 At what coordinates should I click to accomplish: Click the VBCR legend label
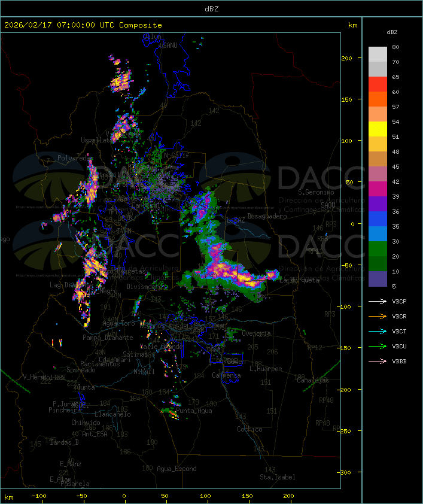click(399, 317)
